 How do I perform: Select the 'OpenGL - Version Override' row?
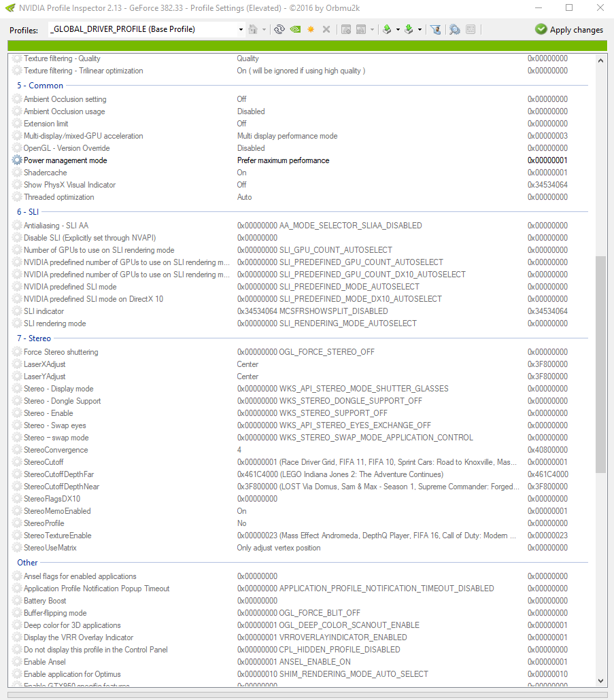pyautogui.click(x=301, y=148)
